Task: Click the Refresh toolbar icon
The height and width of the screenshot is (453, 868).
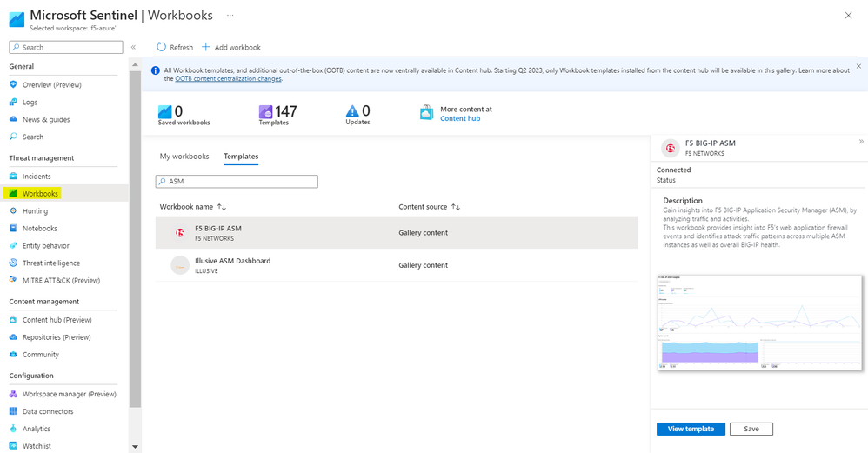Action: 161,47
